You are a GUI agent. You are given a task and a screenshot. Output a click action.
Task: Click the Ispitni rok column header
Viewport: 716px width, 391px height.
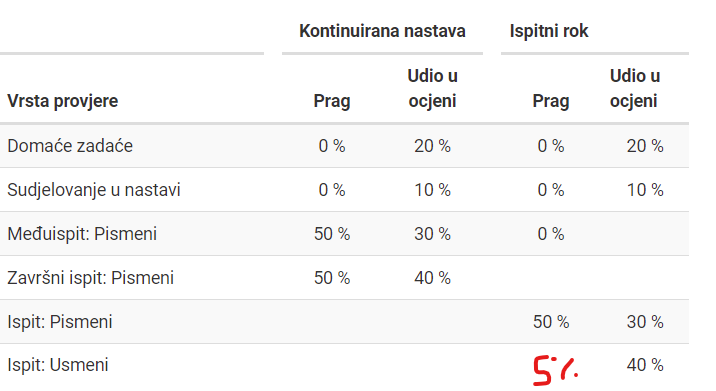pyautogui.click(x=549, y=31)
